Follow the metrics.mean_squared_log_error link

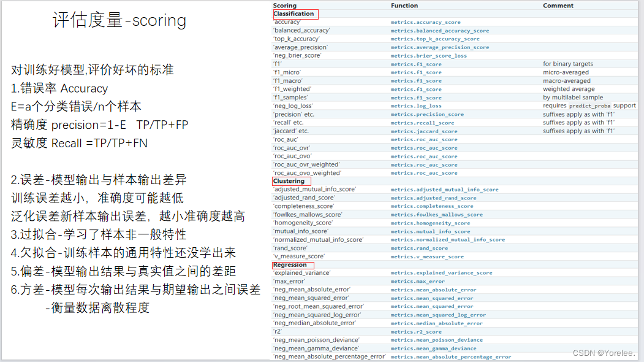point(438,315)
